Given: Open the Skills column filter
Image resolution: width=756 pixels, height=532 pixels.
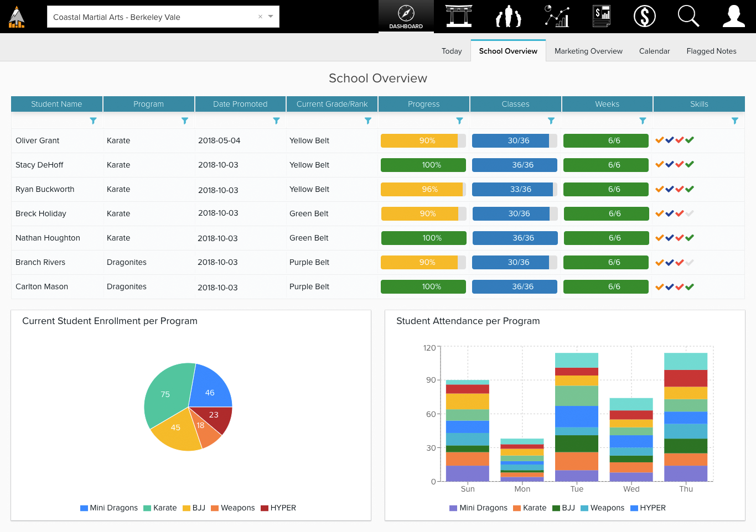Looking at the screenshot, I should tap(734, 121).
